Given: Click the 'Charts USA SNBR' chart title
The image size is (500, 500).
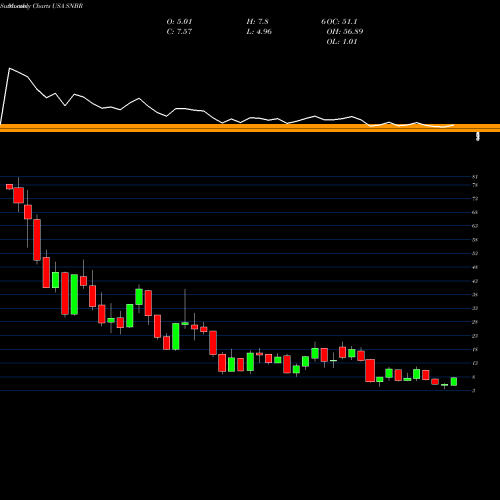Looking at the screenshot, I should coord(58,6).
